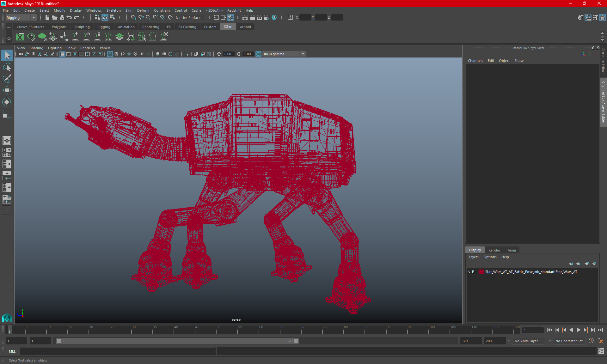Go to start of playback range

[x=549, y=330]
